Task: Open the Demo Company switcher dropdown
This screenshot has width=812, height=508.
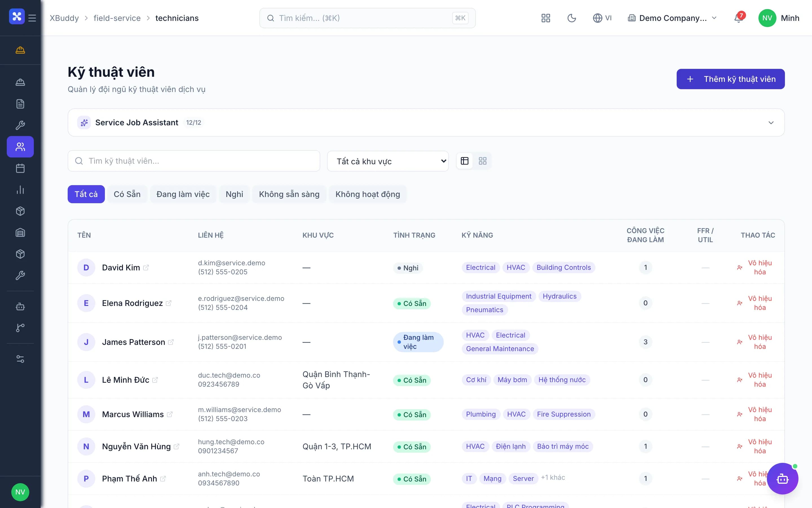Action: pyautogui.click(x=672, y=18)
